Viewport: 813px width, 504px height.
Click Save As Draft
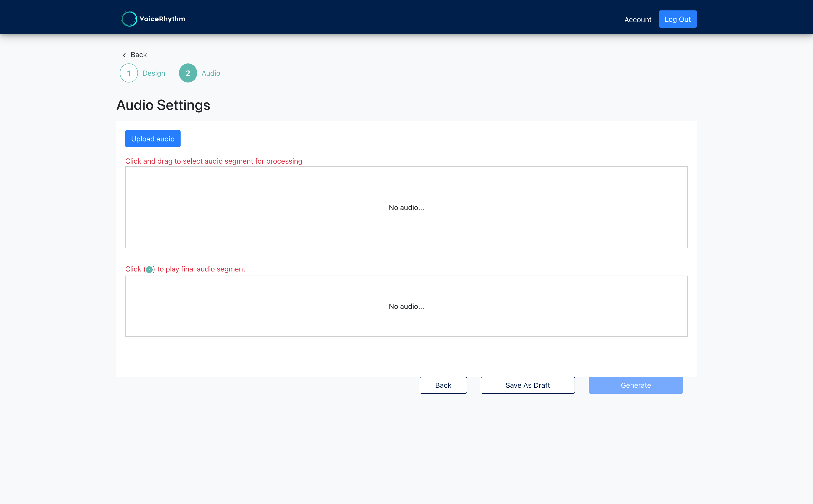click(x=527, y=385)
